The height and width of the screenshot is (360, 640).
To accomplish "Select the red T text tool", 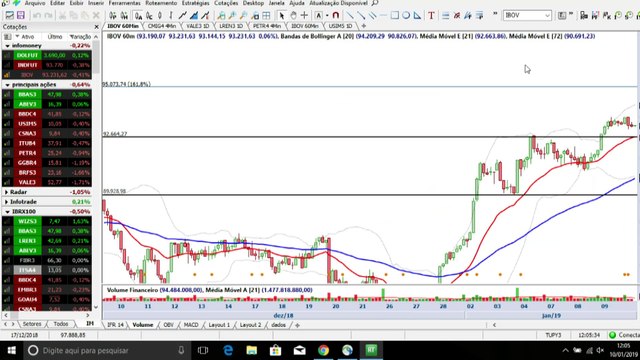I will pos(431,16).
